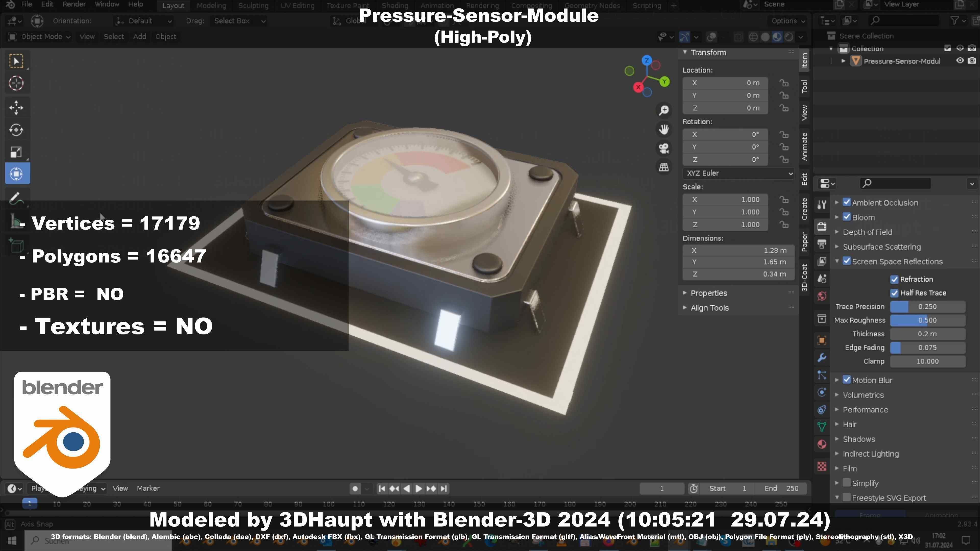
Task: Select the Transform tool
Action: [17, 174]
